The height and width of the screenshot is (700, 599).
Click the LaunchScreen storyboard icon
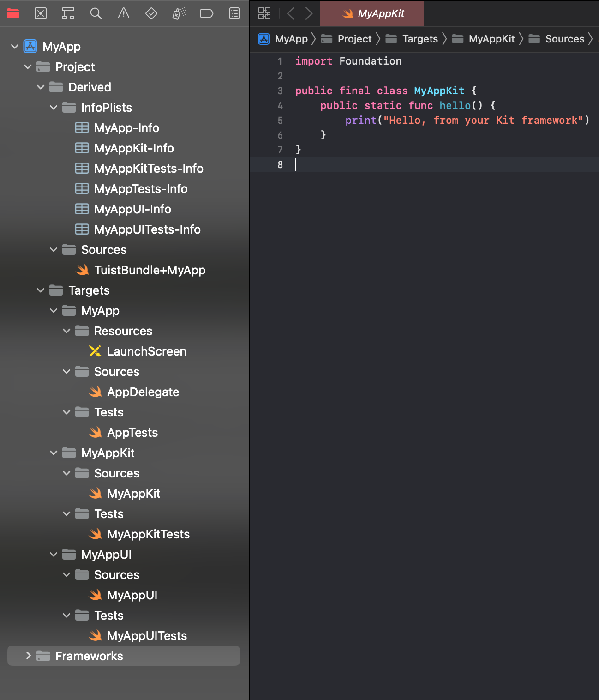pos(95,351)
